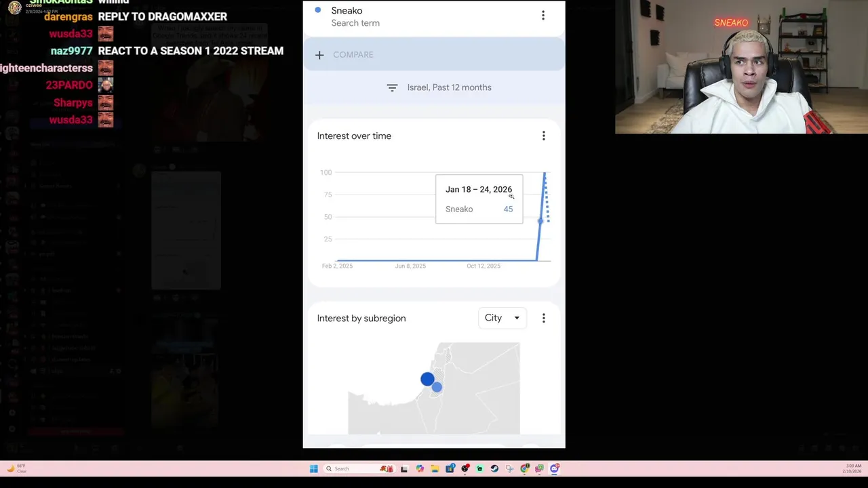Click the large dark blue map bubble
This screenshot has width=868, height=488.
pos(427,380)
